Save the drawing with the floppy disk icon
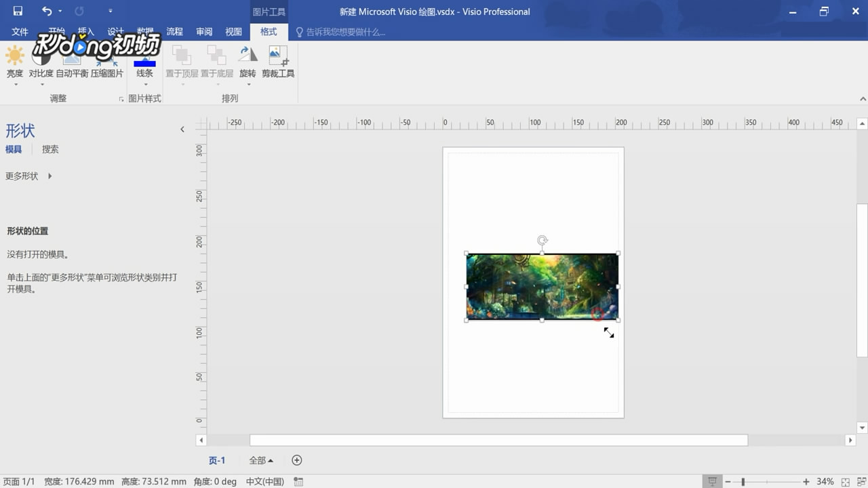Image resolution: width=868 pixels, height=488 pixels. pyautogui.click(x=18, y=11)
